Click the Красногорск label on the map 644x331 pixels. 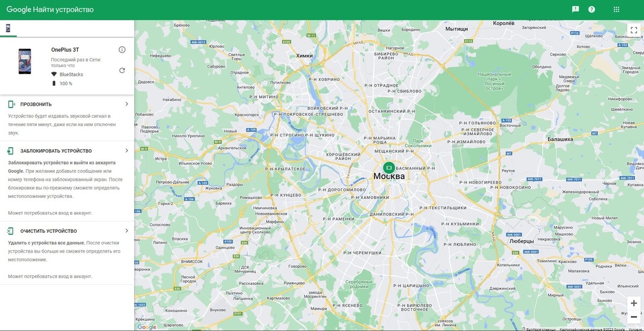247,114
